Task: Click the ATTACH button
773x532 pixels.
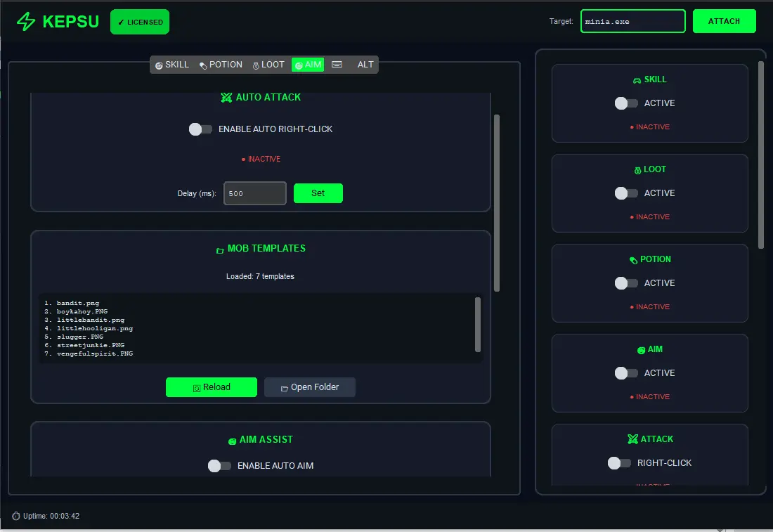Action: 725,21
